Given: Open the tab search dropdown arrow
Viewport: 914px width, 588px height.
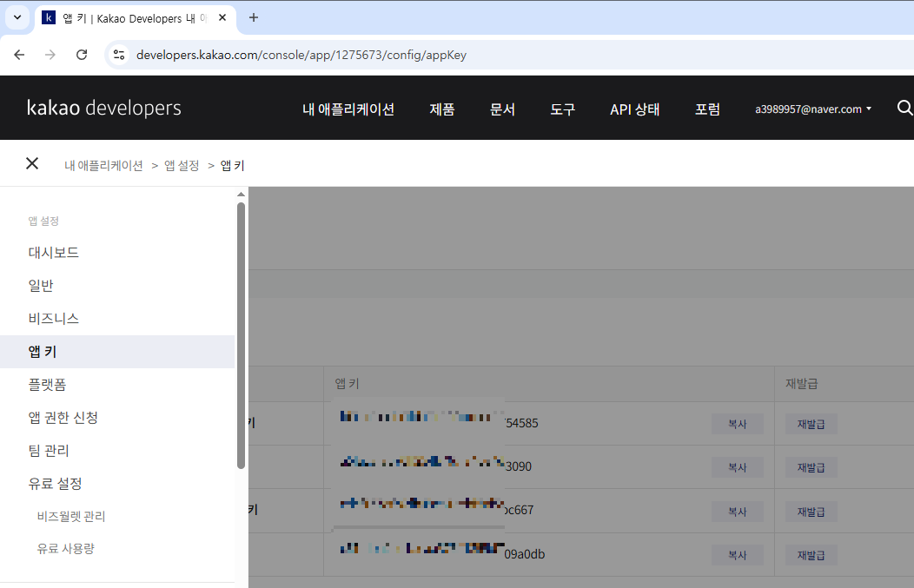Looking at the screenshot, I should tap(17, 17).
